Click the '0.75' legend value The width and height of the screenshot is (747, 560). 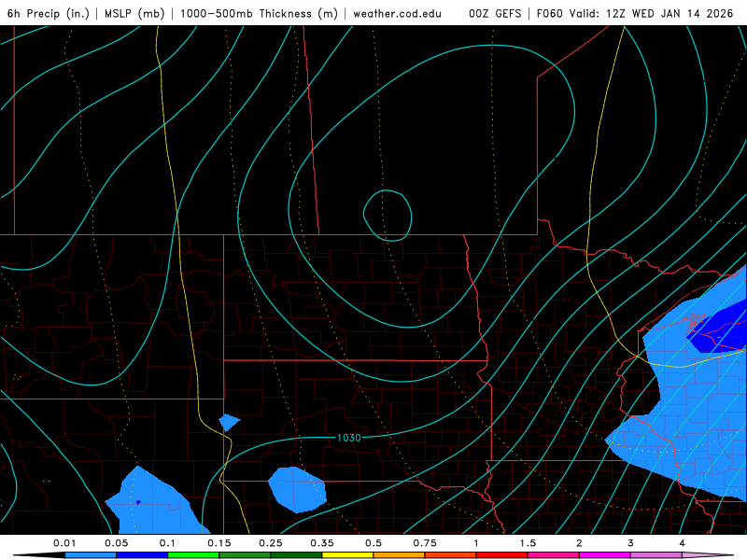(425, 543)
